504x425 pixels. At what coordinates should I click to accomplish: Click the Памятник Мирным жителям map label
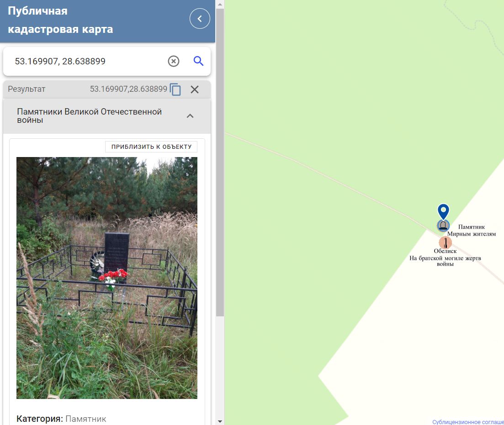pos(472,231)
